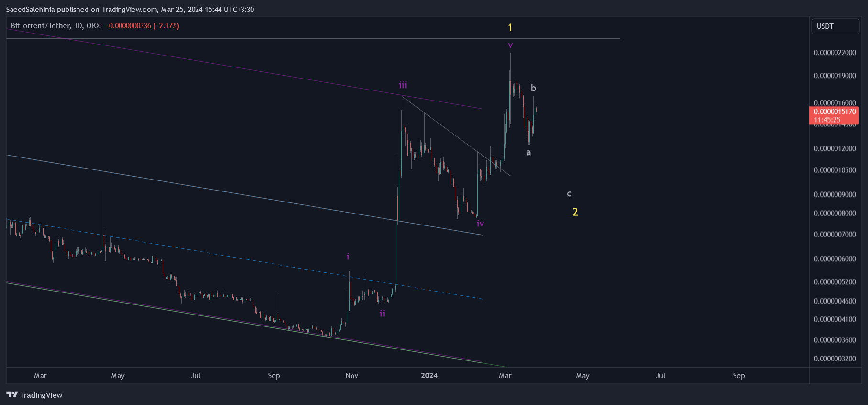Click the 0.0000003600 price axis label
Image resolution: width=868 pixels, height=405 pixels.
coord(835,340)
